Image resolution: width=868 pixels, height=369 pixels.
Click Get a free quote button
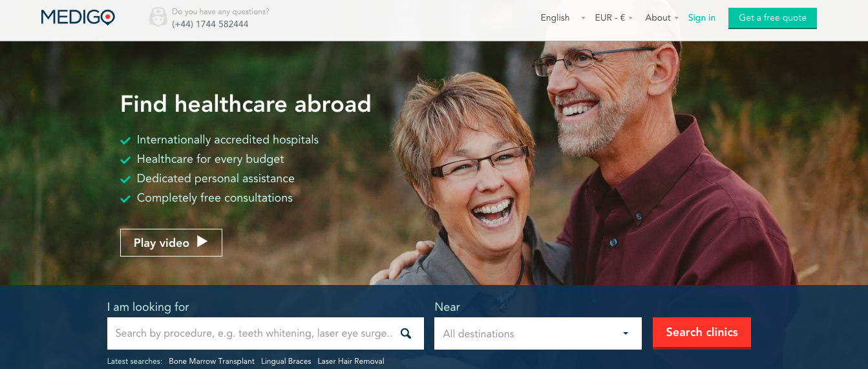tap(772, 18)
